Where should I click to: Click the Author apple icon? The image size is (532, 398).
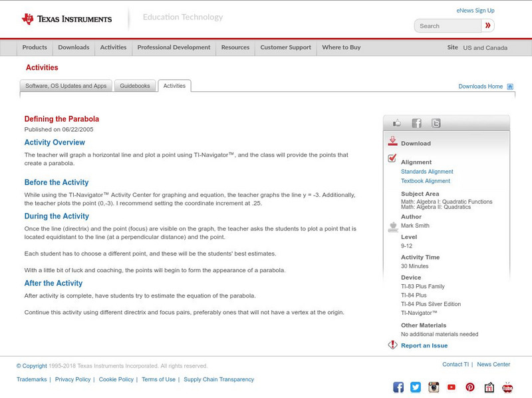click(x=393, y=227)
